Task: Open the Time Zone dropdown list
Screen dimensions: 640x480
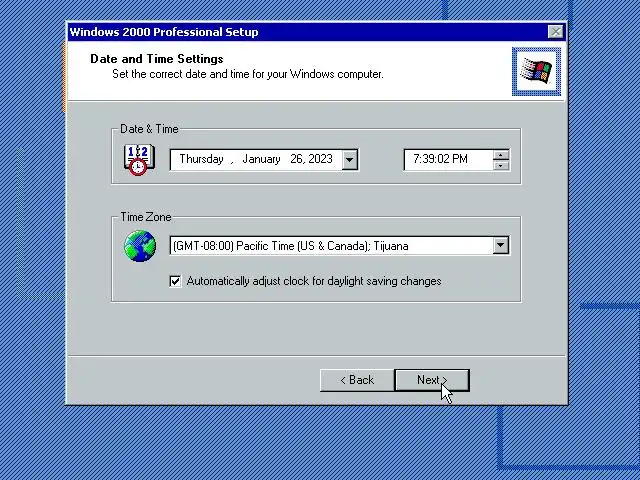Action: tap(501, 246)
